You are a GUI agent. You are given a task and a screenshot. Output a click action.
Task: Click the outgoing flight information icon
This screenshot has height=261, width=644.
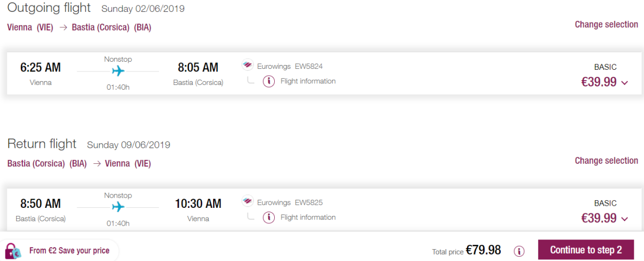pyautogui.click(x=269, y=82)
